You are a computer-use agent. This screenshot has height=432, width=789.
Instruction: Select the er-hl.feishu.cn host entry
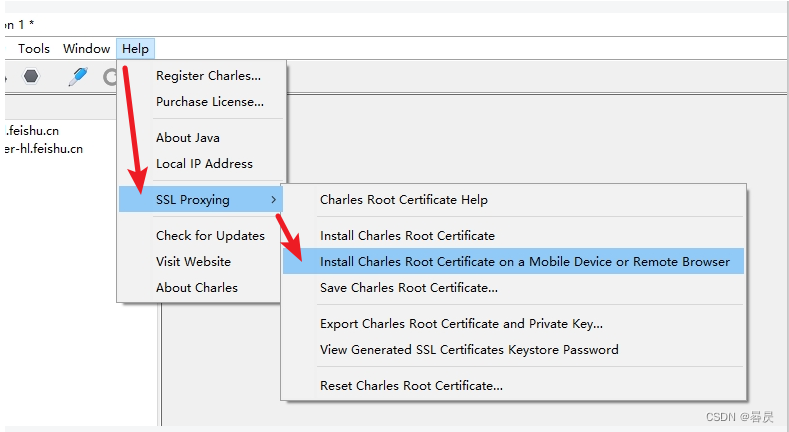44,149
